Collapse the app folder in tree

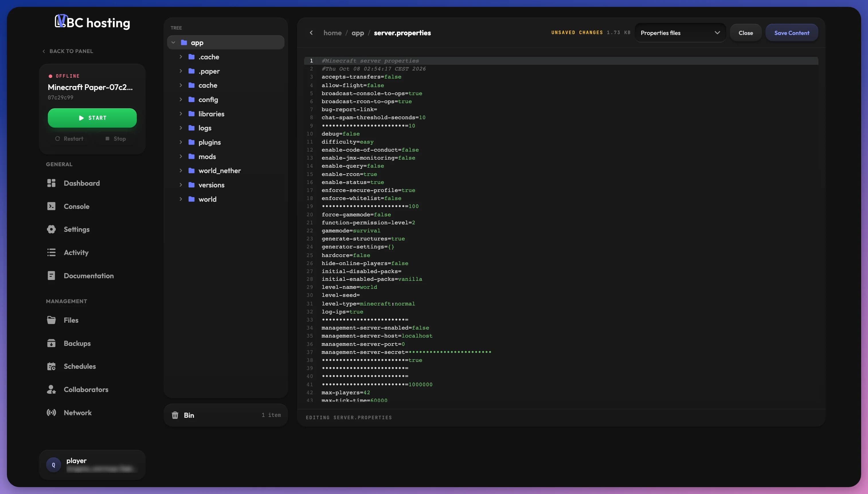coord(173,42)
